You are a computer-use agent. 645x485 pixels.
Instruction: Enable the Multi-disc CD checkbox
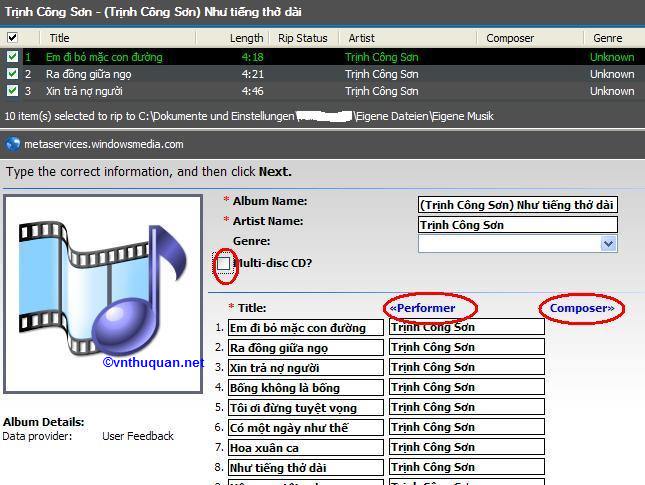click(x=223, y=264)
